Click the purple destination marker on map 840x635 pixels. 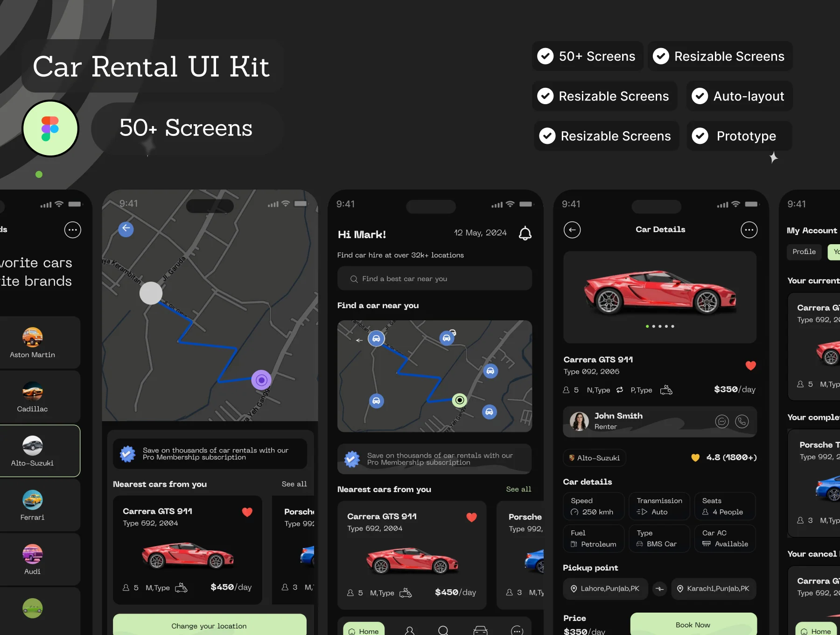point(261,380)
